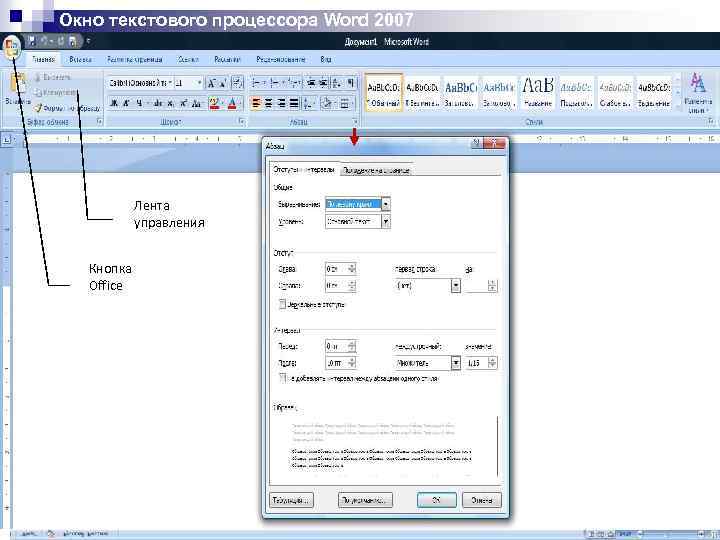Open alignment (Выравнивание) dropdown in dialog
720x540 pixels.
pyautogui.click(x=386, y=204)
